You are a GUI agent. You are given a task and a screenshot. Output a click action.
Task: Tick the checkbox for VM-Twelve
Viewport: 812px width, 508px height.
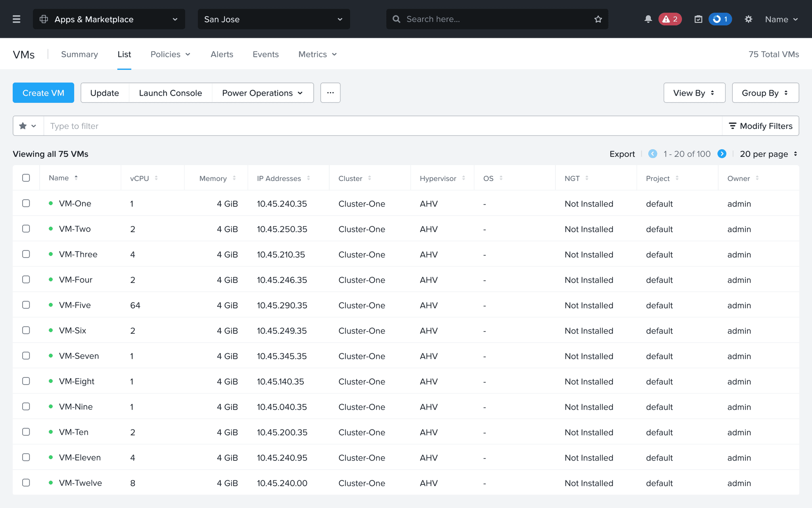26,483
